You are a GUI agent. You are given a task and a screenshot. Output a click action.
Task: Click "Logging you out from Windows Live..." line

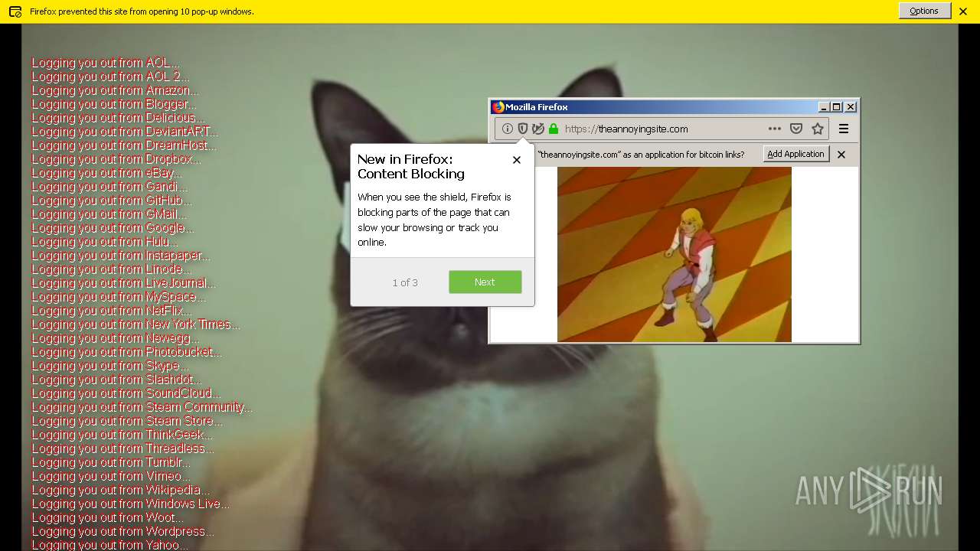pos(130,504)
